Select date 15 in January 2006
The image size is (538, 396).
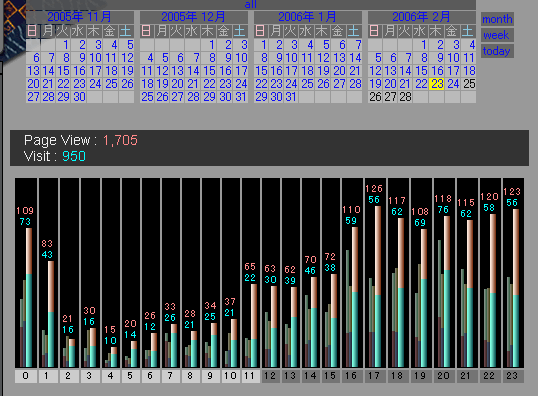261,71
